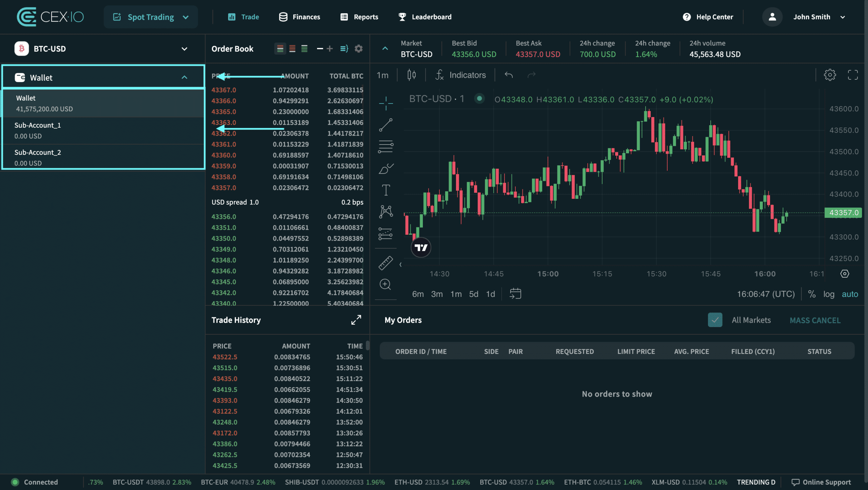This screenshot has width=868, height=490.
Task: Select Sub-Account_1
Action: [x=103, y=131]
